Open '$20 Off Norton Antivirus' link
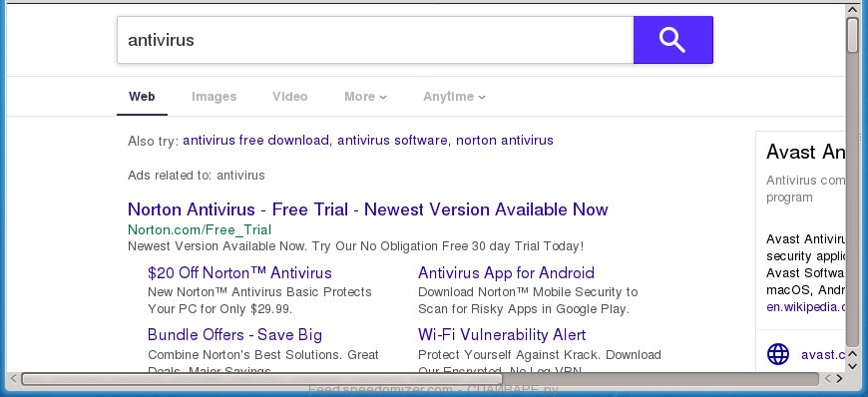 point(239,272)
